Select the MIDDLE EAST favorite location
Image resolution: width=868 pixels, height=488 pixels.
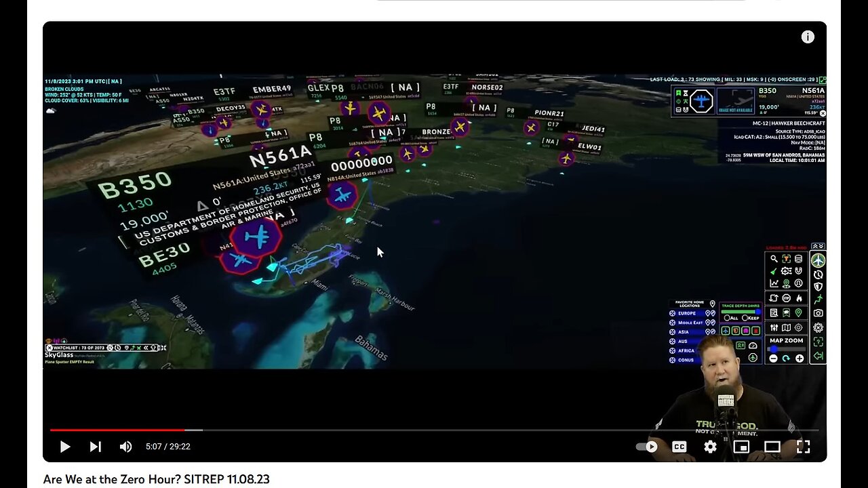pyautogui.click(x=690, y=323)
